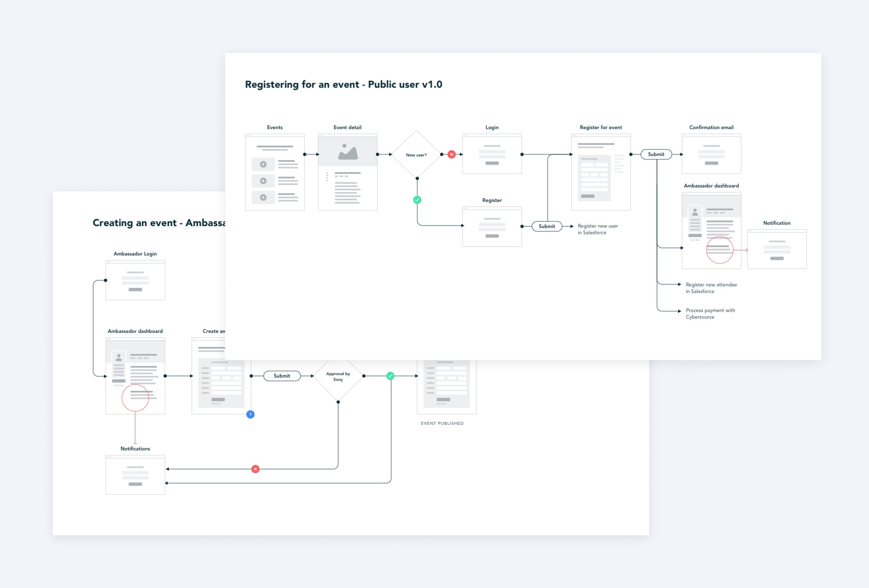Click Process payment with Cybersource text
The width and height of the screenshot is (869, 588).
pos(710,314)
